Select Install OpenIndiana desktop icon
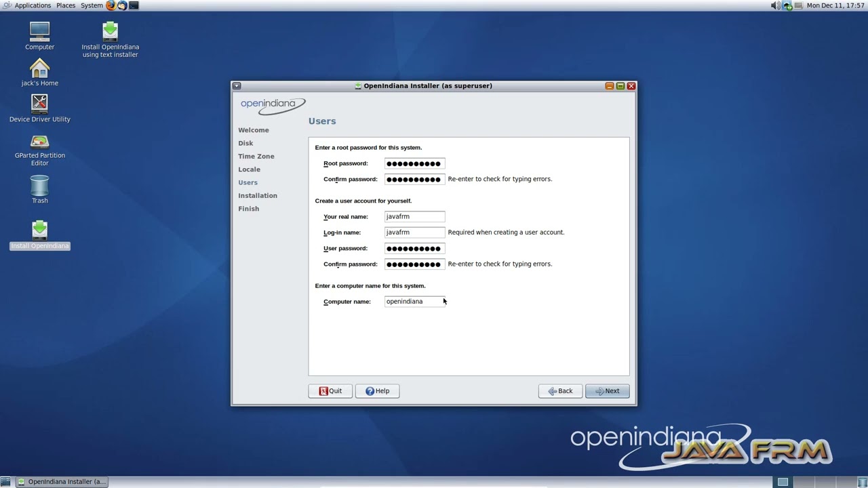The height and width of the screenshot is (488, 868). click(39, 235)
